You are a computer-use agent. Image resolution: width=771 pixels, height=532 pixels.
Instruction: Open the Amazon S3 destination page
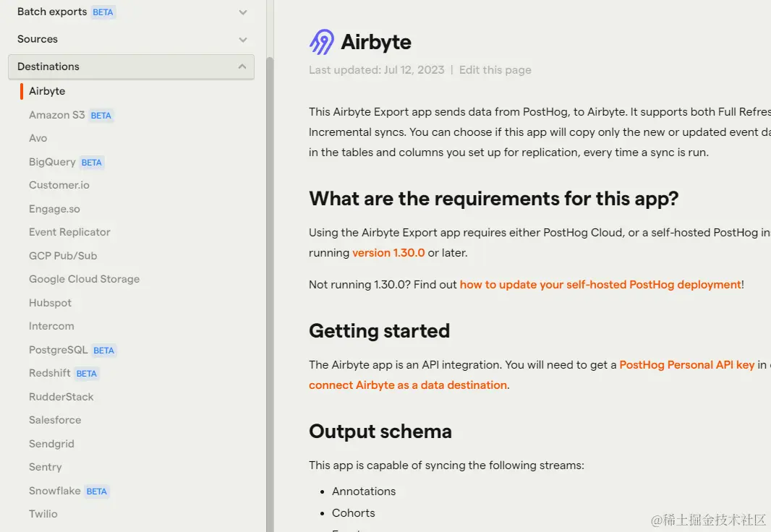pos(56,115)
